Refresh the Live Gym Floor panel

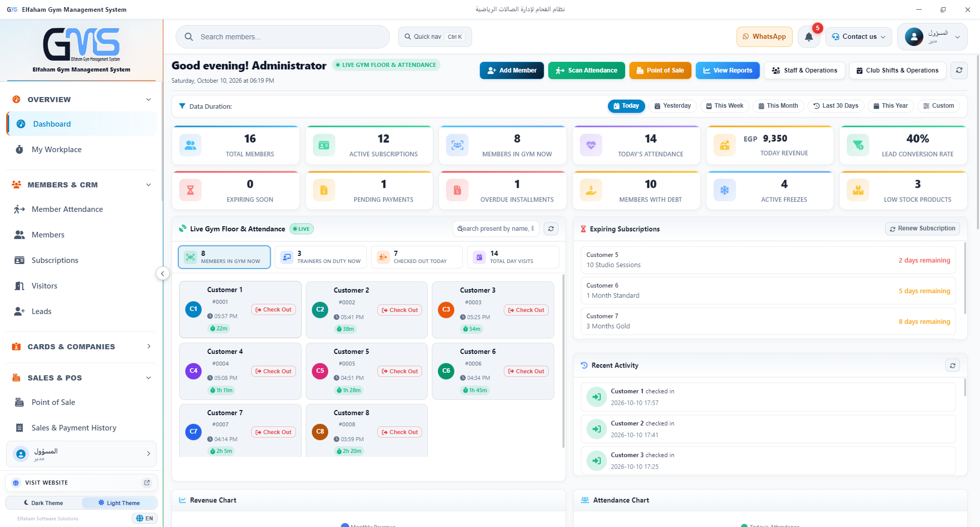551,229
